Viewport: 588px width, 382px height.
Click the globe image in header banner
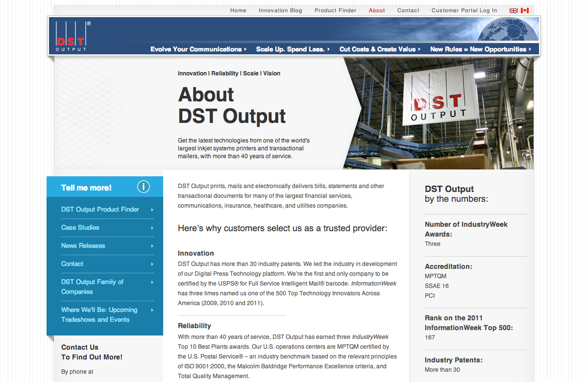point(508,29)
